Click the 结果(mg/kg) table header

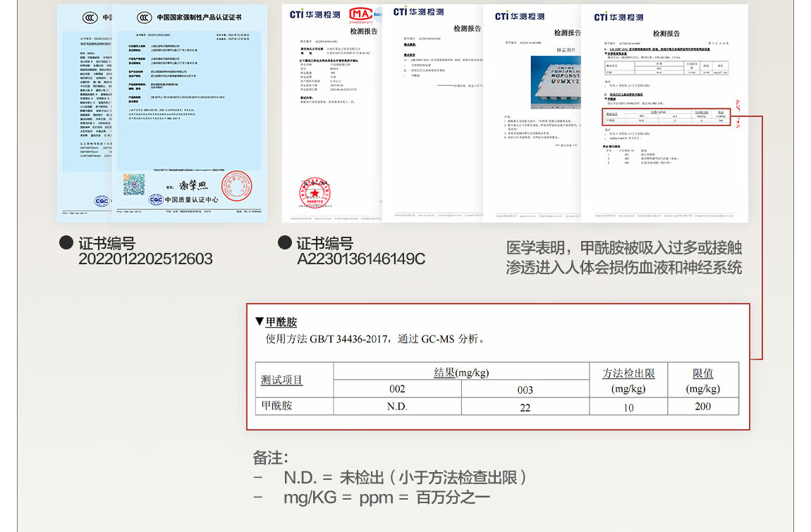tap(461, 372)
